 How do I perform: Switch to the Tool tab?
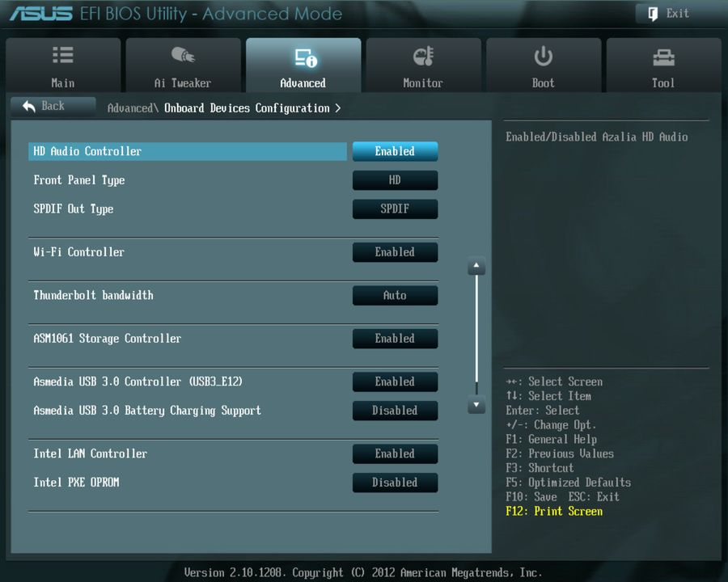coord(663,65)
